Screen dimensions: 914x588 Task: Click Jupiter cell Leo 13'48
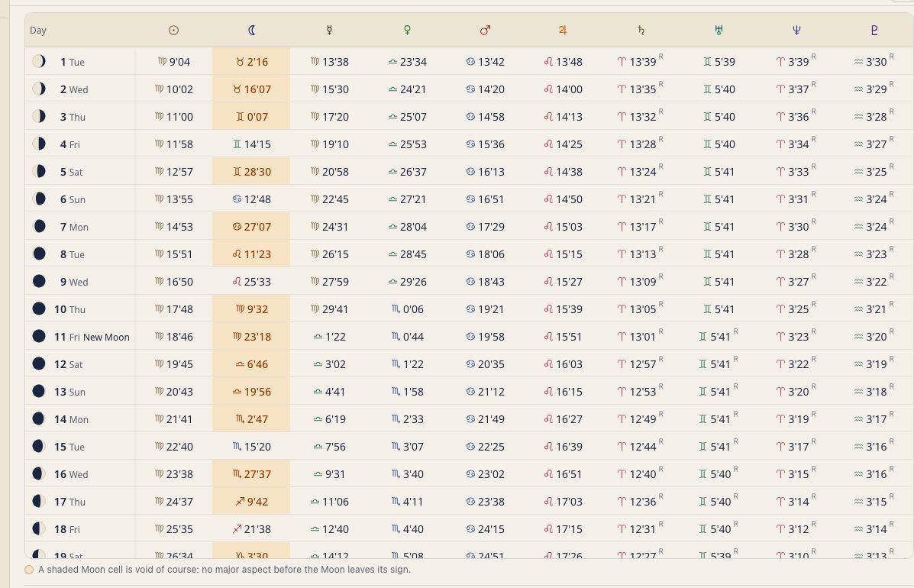563,61
